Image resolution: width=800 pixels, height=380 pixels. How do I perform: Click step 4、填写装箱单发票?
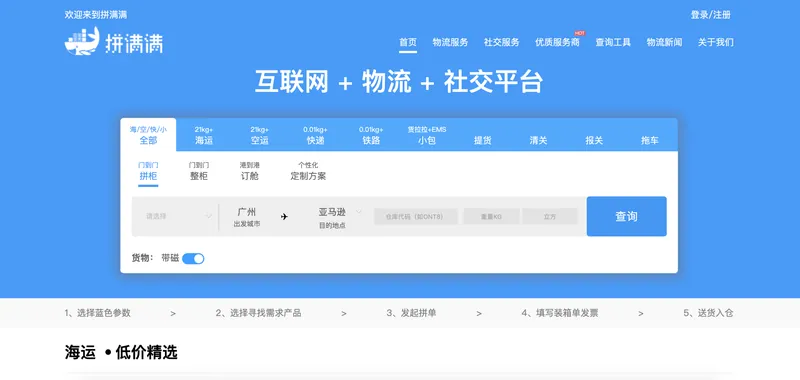(561, 313)
